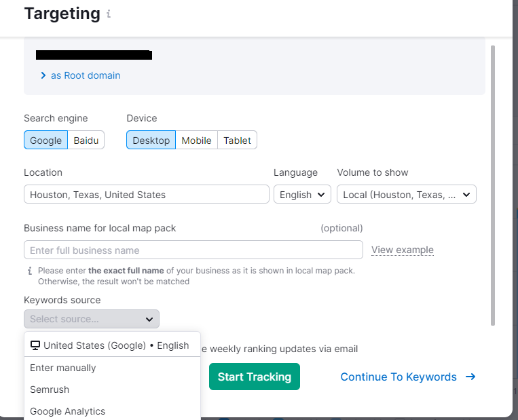Click the Business name input field

coord(193,250)
